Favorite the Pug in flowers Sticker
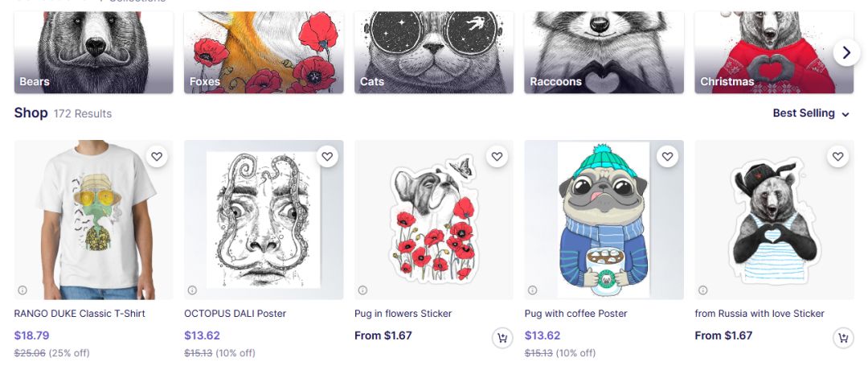The height and width of the screenshot is (366, 868). click(x=497, y=157)
